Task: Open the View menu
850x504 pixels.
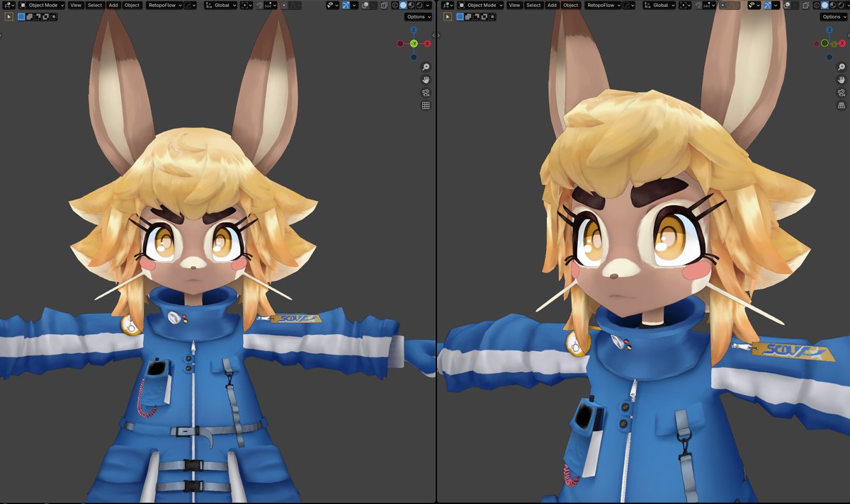Action: point(75,5)
